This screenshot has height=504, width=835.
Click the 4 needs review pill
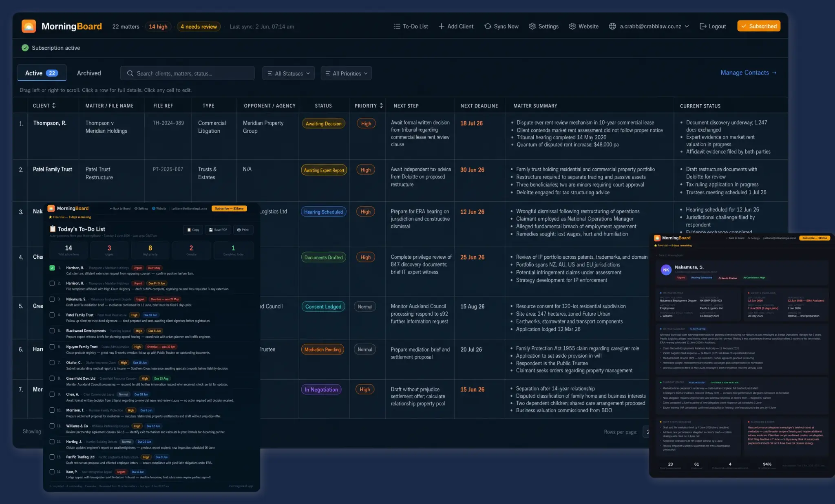[x=199, y=26]
